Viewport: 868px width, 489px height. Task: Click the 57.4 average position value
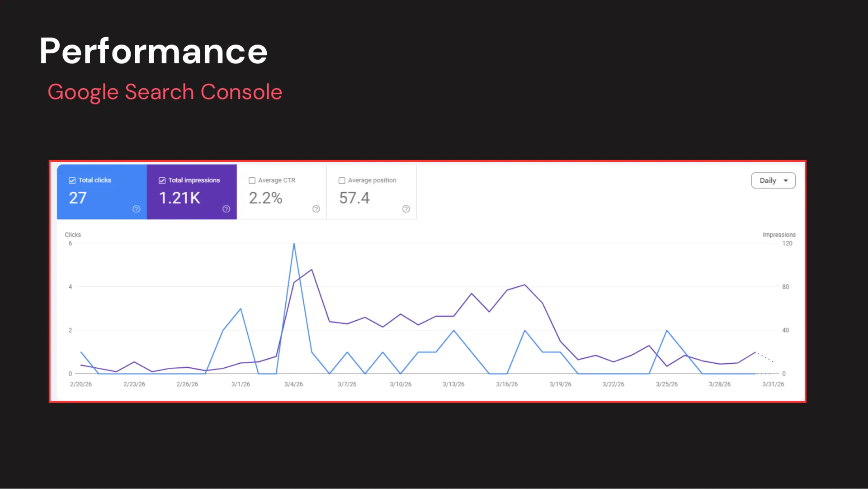(x=354, y=198)
